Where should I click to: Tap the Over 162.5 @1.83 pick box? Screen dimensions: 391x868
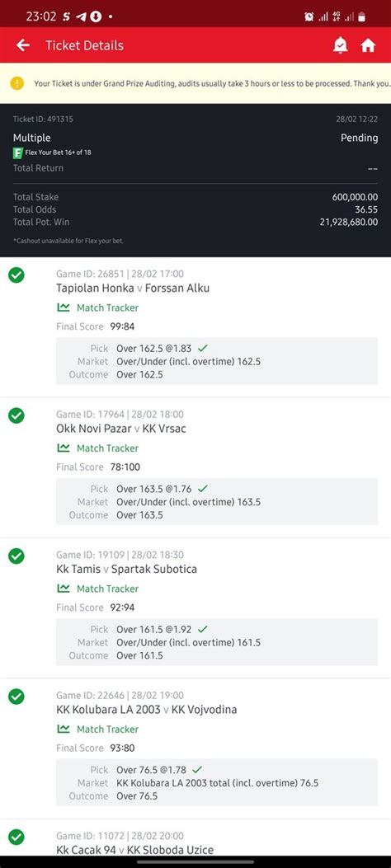[217, 361]
